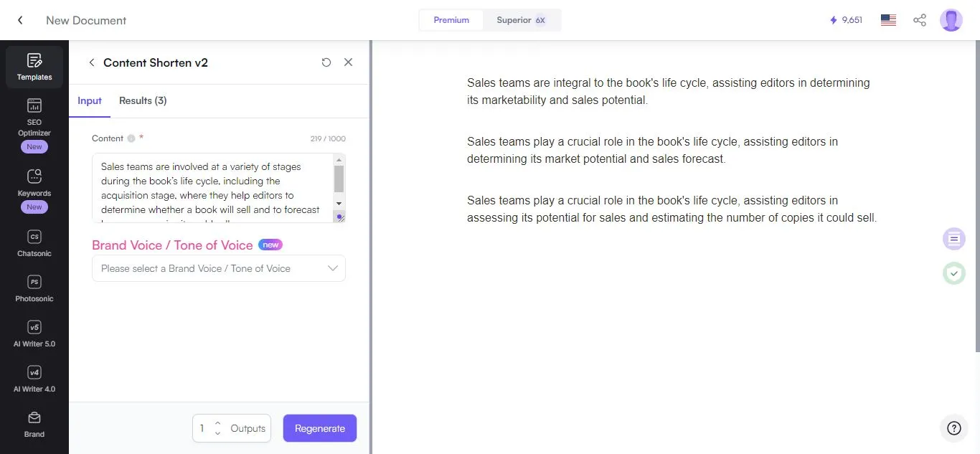
Task: Open the Templates panel
Action: coord(34,66)
